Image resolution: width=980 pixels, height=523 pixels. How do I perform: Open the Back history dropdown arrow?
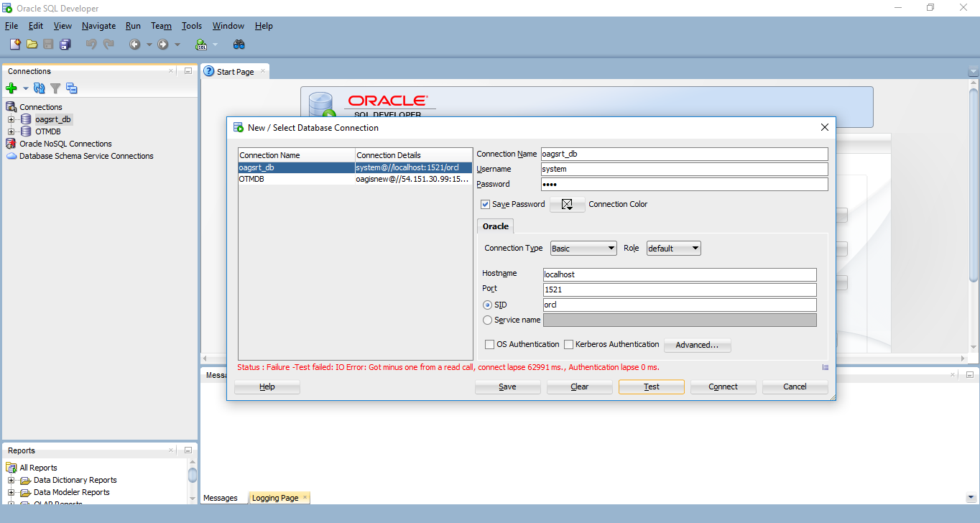click(x=149, y=45)
